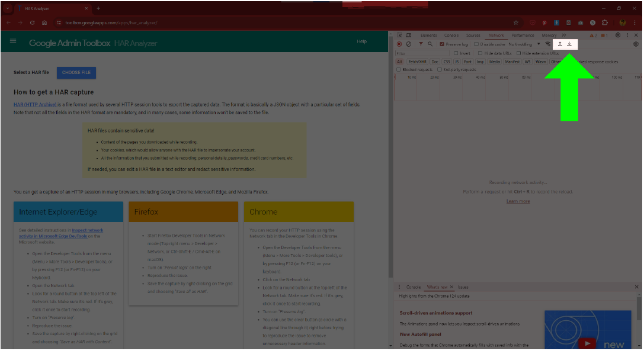Open network search magnifier
The width and height of the screenshot is (644, 351).
[x=430, y=44]
